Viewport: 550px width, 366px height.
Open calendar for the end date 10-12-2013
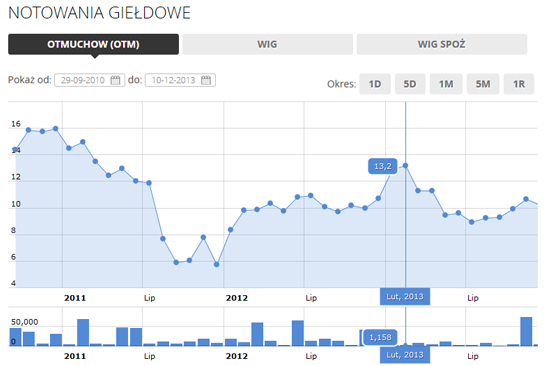tap(206, 80)
